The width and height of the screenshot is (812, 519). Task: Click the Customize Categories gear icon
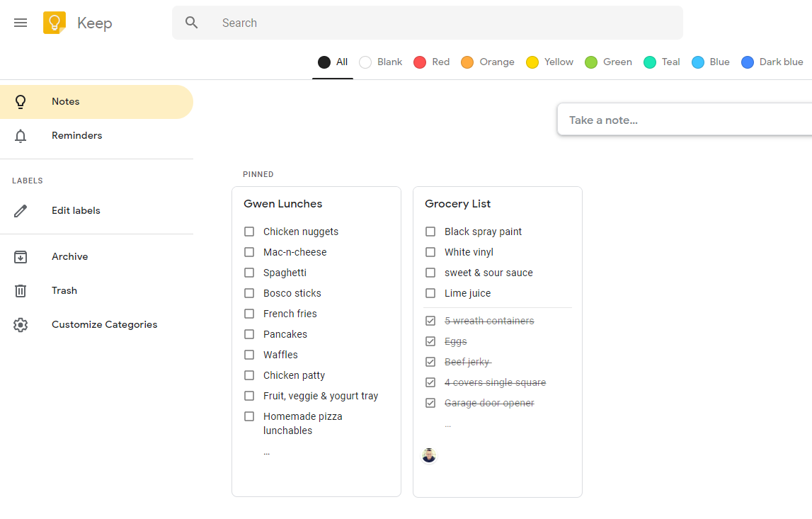point(20,324)
